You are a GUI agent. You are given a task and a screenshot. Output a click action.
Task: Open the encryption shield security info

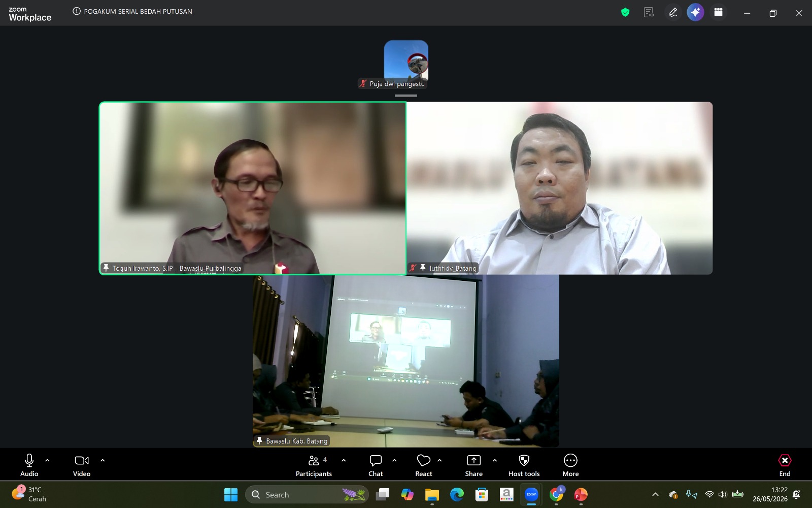click(x=625, y=12)
